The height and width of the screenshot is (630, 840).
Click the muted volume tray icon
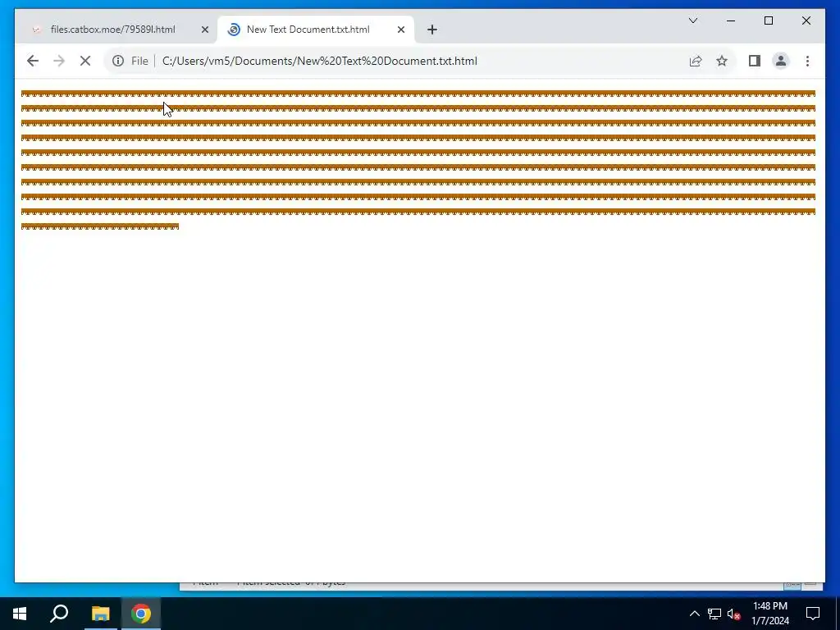[733, 614]
